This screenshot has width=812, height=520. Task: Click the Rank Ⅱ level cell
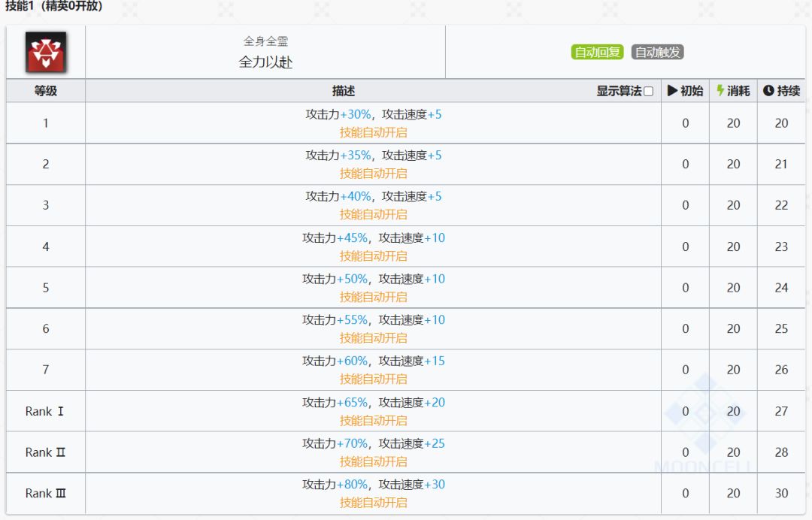tap(46, 452)
